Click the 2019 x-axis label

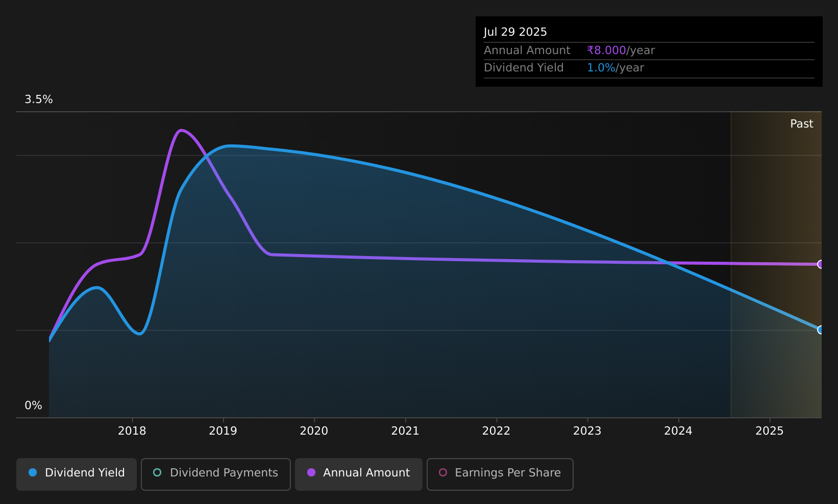click(x=223, y=431)
